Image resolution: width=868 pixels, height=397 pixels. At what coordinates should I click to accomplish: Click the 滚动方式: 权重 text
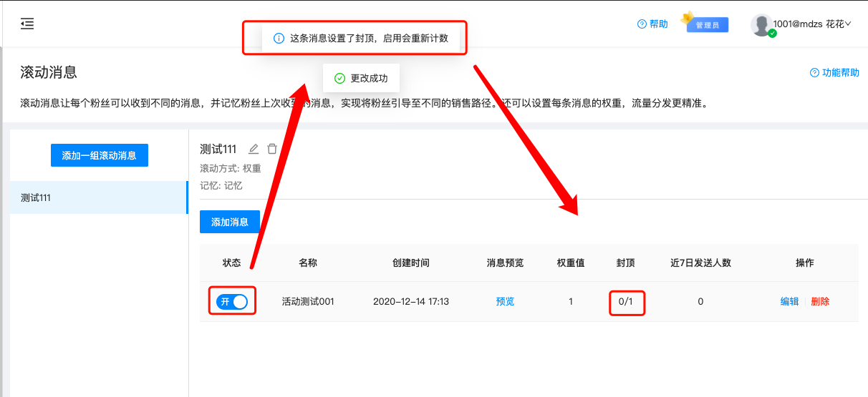(231, 169)
